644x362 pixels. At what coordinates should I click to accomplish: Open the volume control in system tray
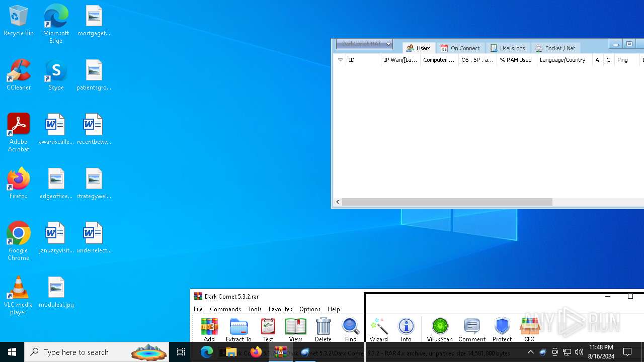[x=579, y=352]
